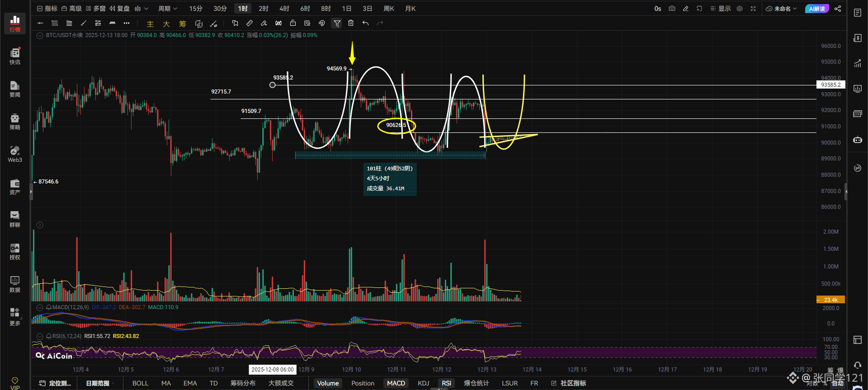Click the 93585.2 price label on axis

point(830,85)
